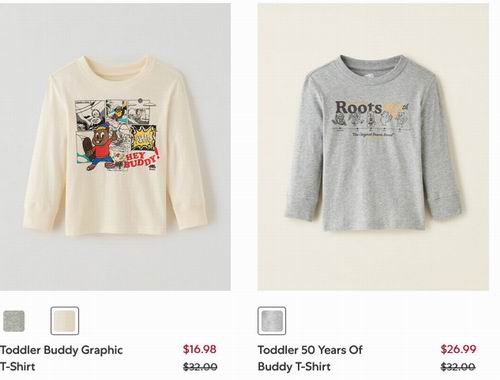
Task: Open the cream Buddy Graphic shirt image
Action: (x=115, y=147)
